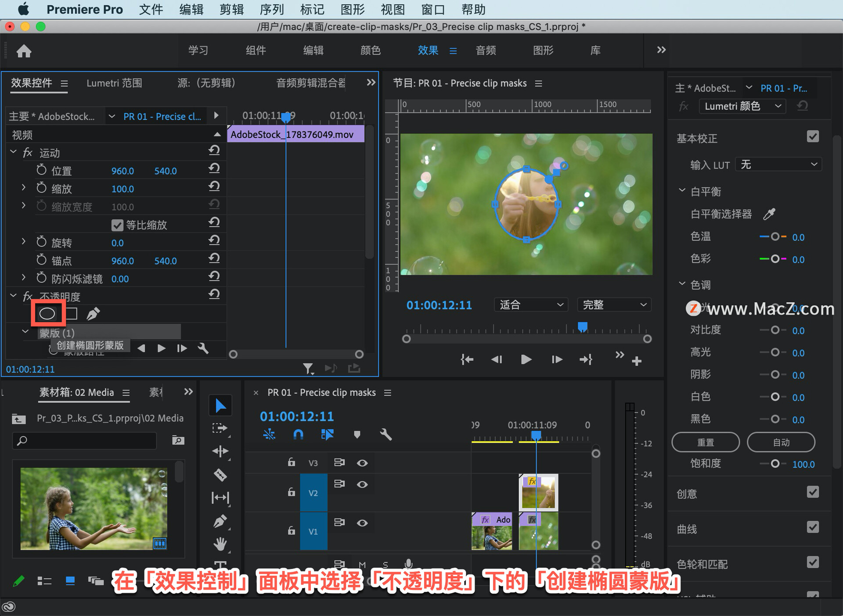This screenshot has width=843, height=616.
Task: Select the Ripple Edit tool
Action: pos(220,451)
